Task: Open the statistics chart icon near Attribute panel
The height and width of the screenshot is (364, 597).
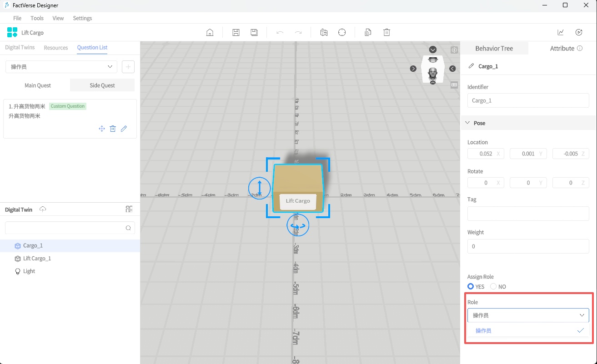Action: coord(560,32)
